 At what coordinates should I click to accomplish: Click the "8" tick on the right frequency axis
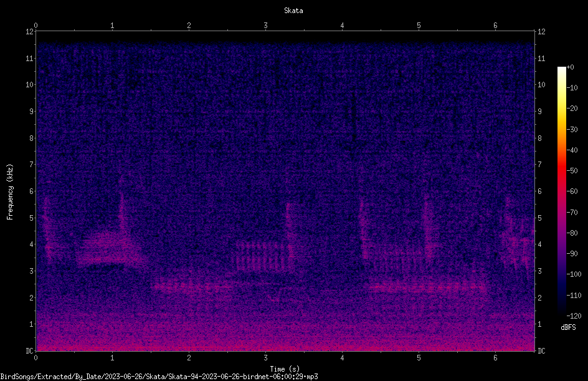(539, 138)
